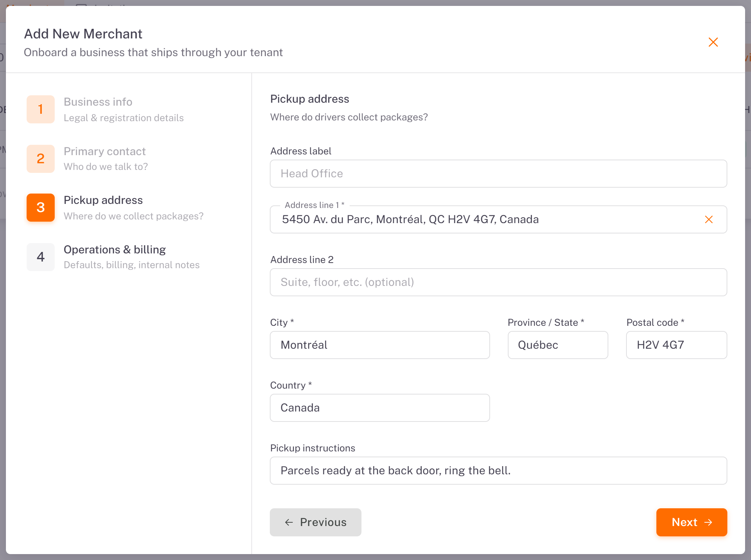Click the step number 1 badge
This screenshot has height=560, width=751.
41,109
